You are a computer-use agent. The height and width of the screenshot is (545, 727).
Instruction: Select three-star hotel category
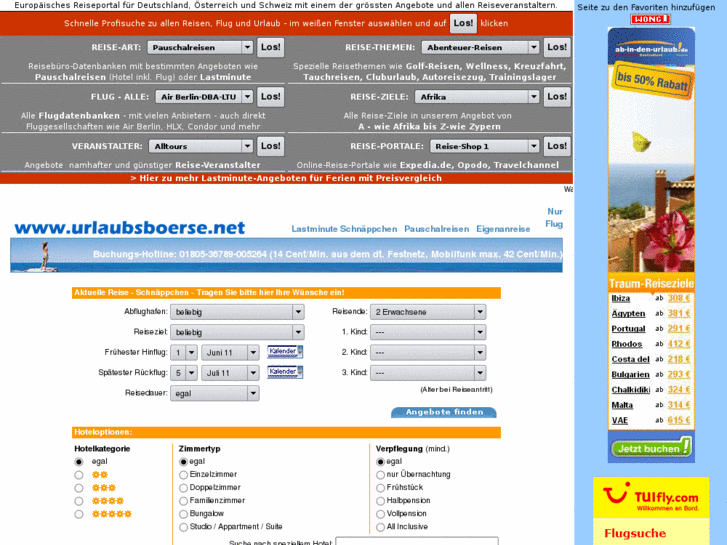pyautogui.click(x=79, y=488)
